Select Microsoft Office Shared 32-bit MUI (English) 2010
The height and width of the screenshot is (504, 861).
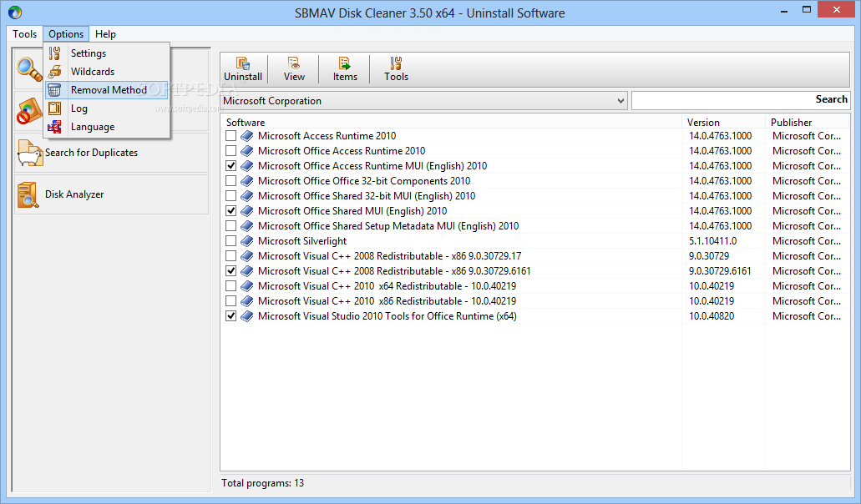click(x=367, y=196)
